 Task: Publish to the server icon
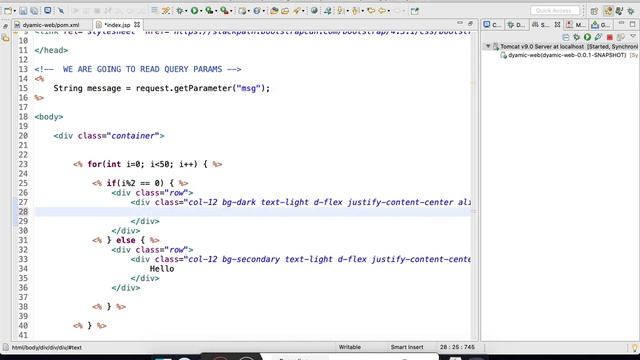pos(621,37)
